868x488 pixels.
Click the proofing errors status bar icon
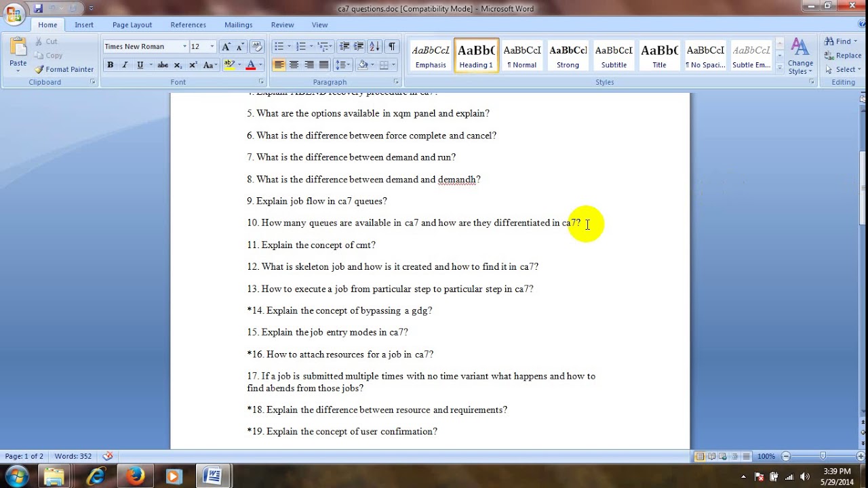[107, 456]
